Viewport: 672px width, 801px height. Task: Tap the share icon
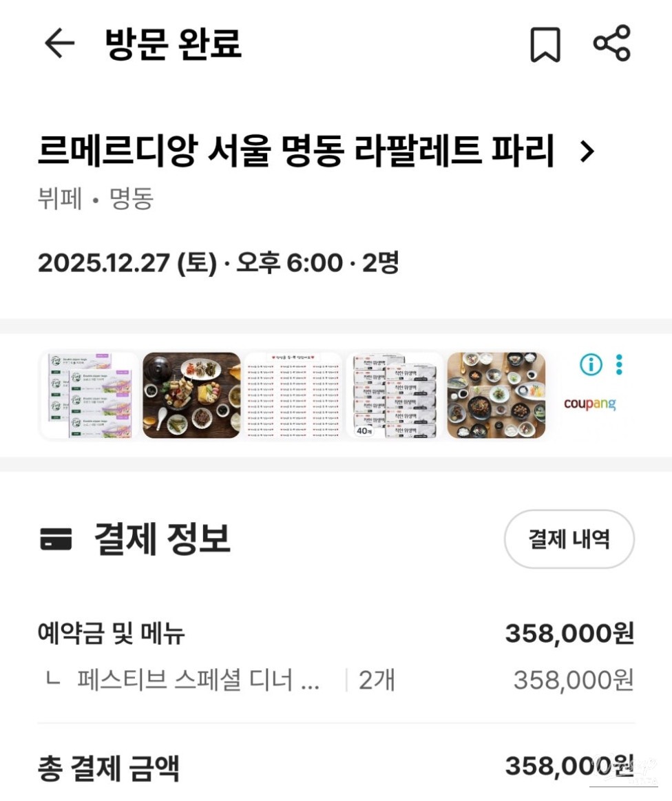(x=611, y=43)
